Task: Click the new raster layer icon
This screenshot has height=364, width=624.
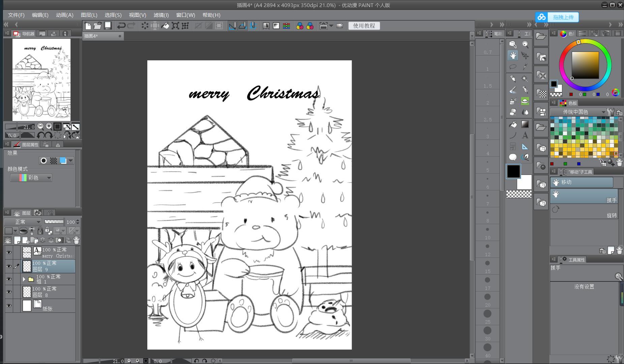Action: click(17, 240)
